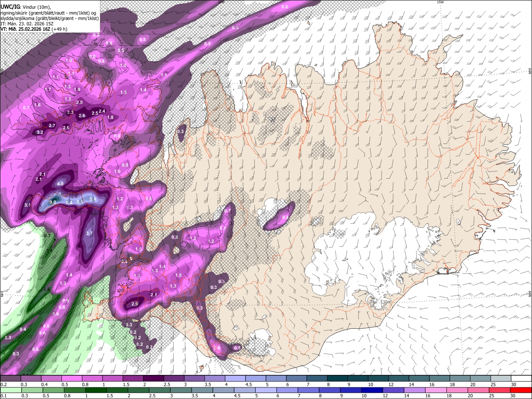Select the VT valid time line
This screenshot has width=532, height=399.
(x=34, y=29)
